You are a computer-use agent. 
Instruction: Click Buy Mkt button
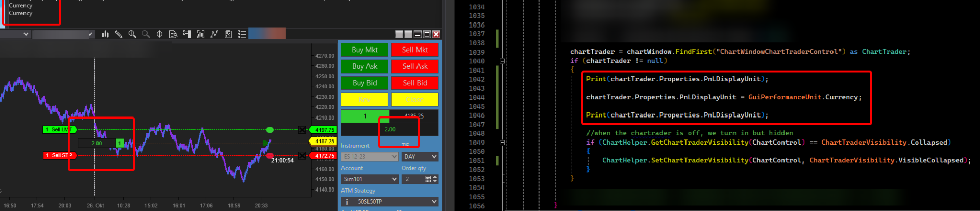[x=364, y=50]
